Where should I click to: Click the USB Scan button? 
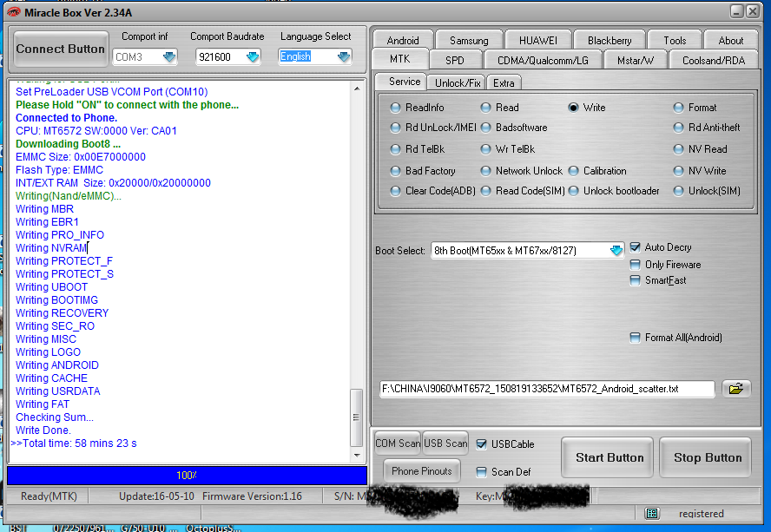pyautogui.click(x=445, y=443)
